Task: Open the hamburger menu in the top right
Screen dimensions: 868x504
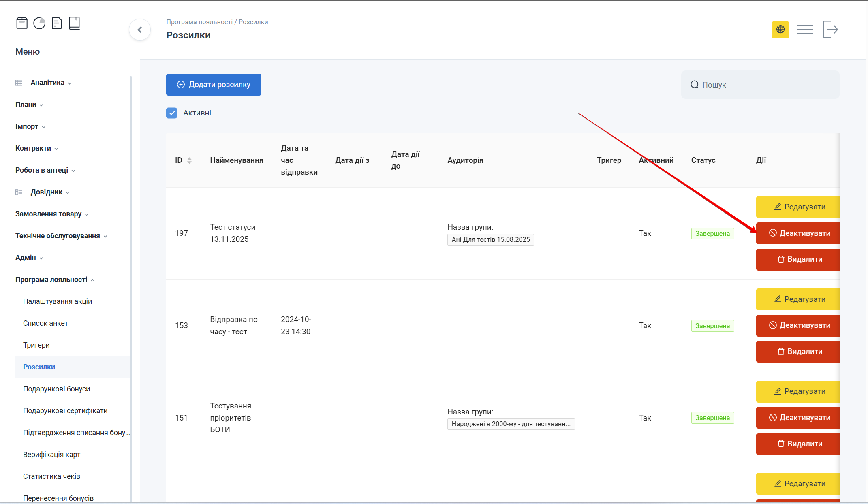Action: pyautogui.click(x=805, y=30)
